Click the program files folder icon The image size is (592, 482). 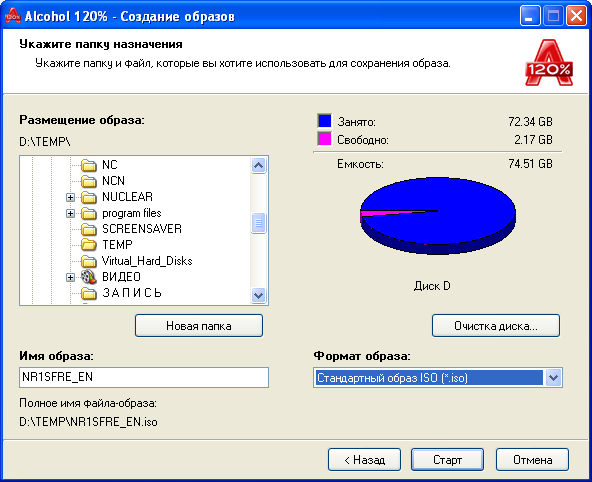click(x=89, y=213)
